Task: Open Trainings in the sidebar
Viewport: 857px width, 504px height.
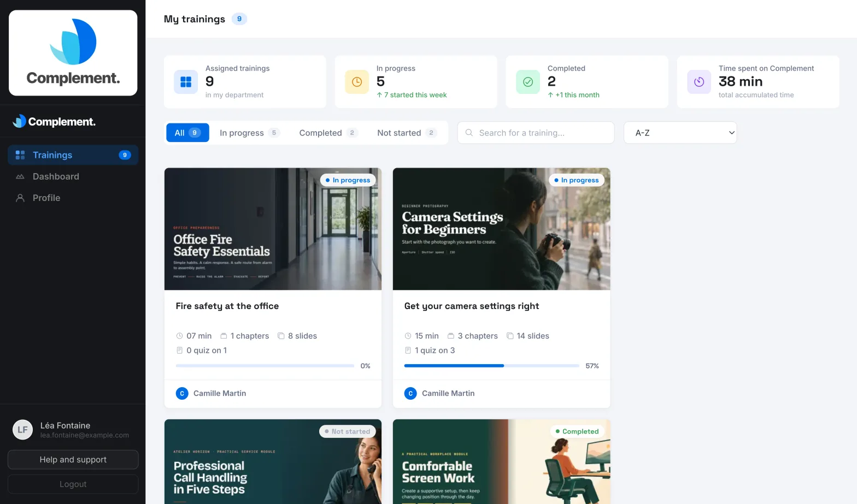Action: pyautogui.click(x=73, y=155)
